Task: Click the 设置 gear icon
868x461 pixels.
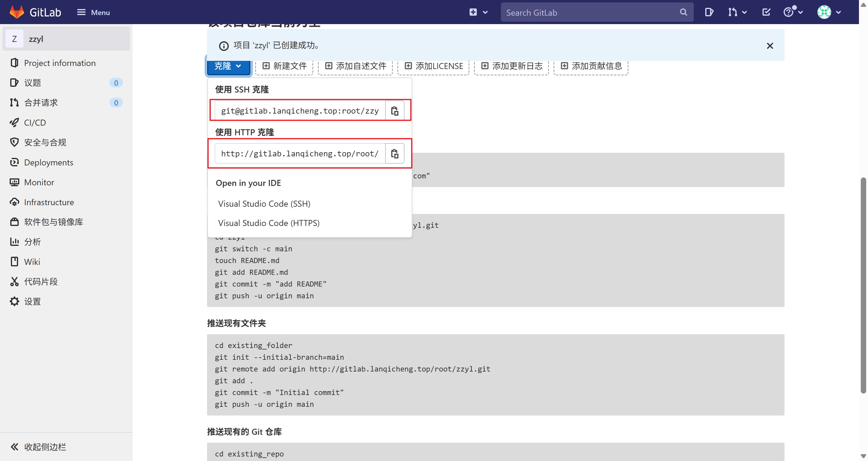Action: coord(14,302)
